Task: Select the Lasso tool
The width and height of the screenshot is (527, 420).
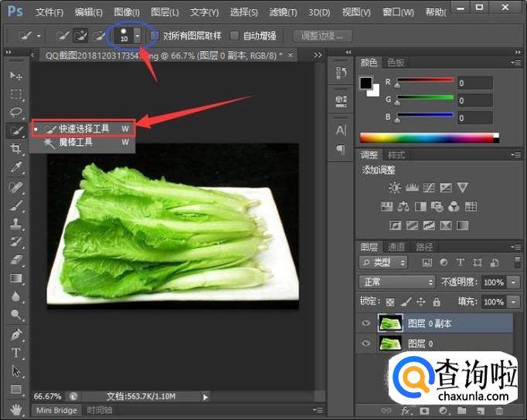Action: [x=15, y=113]
